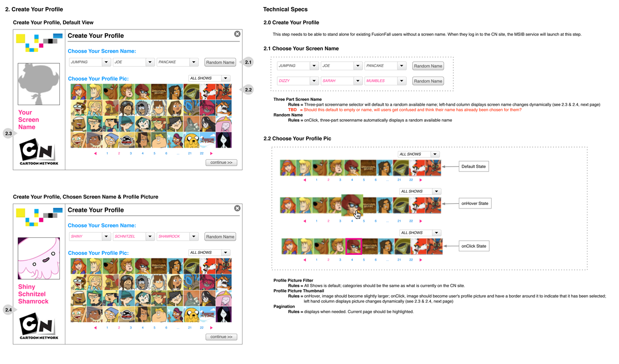Go to next page in Default View pagination

tap(212, 154)
